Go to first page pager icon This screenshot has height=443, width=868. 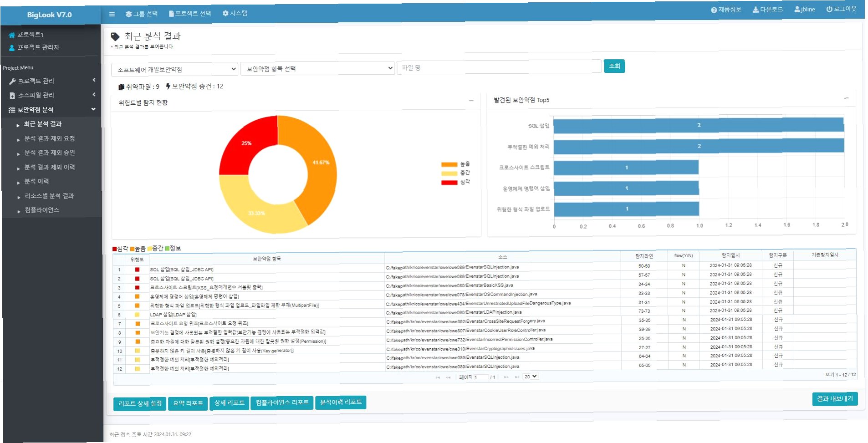[438, 377]
